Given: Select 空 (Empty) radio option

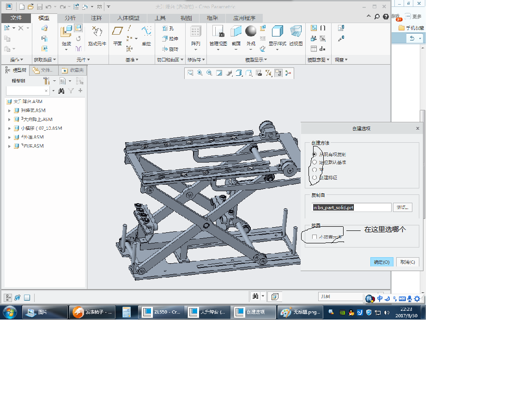Looking at the screenshot, I should 314,169.
